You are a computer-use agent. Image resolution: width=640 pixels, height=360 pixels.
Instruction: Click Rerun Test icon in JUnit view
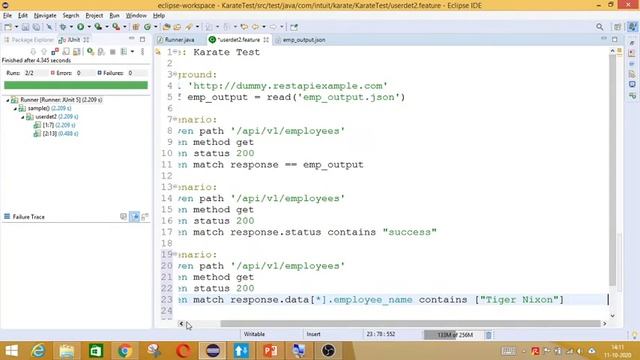[x=91, y=52]
